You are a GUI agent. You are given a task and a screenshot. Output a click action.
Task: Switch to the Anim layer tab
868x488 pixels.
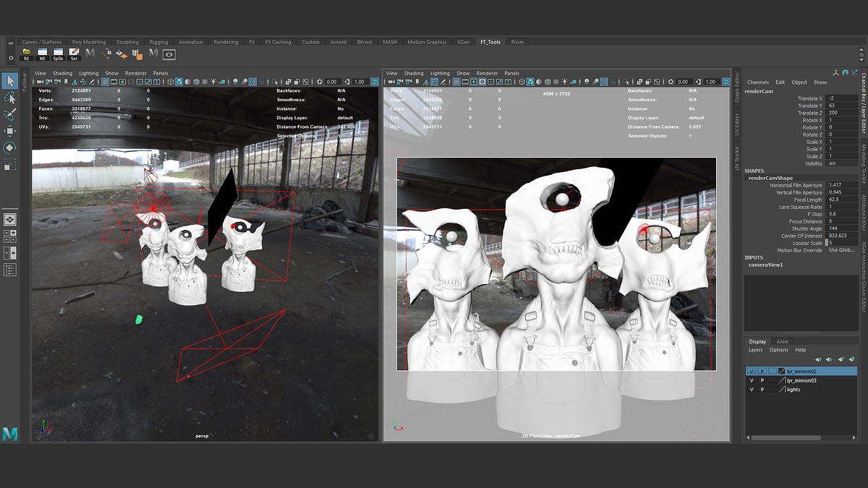(783, 341)
